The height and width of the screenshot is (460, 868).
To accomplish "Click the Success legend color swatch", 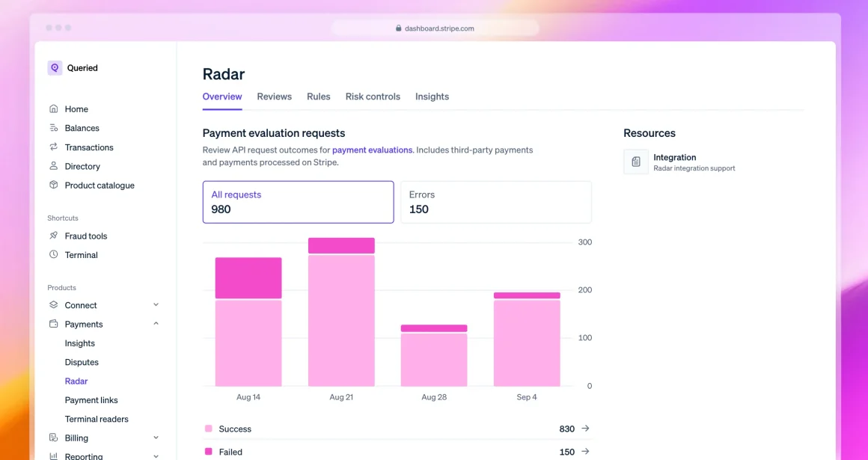I will coord(209,429).
